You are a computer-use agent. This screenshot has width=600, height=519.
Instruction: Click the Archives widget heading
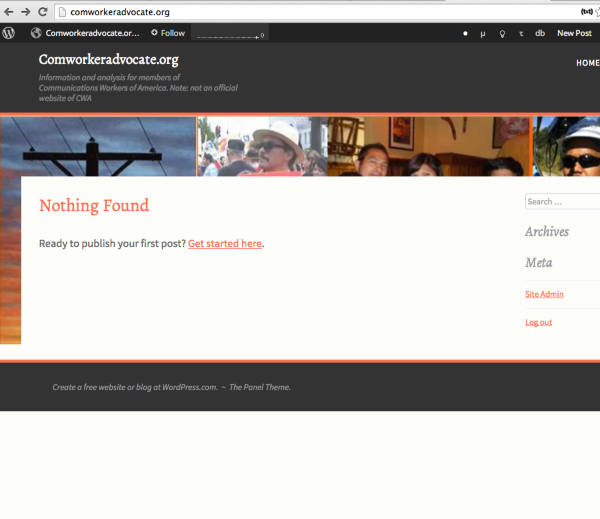click(547, 232)
